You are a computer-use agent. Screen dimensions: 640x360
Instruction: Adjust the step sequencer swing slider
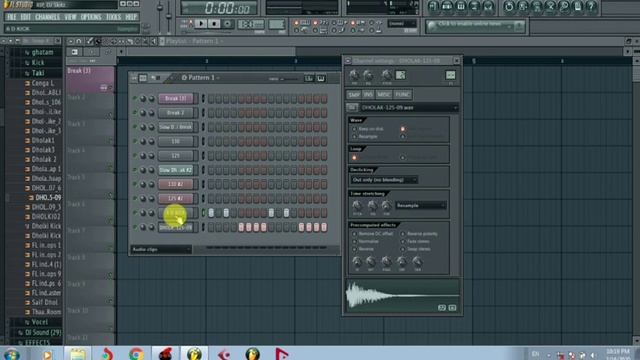[x=289, y=79]
